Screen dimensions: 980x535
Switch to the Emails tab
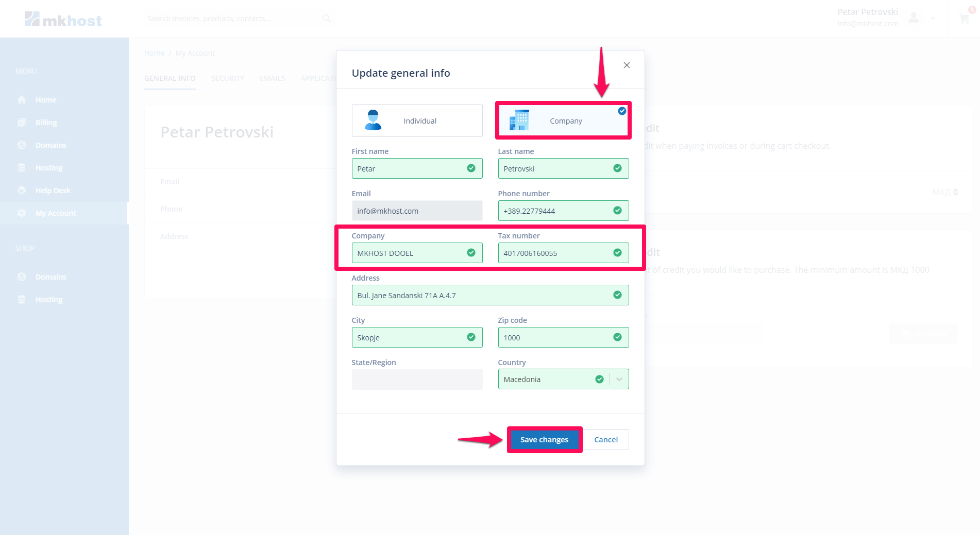(x=272, y=78)
